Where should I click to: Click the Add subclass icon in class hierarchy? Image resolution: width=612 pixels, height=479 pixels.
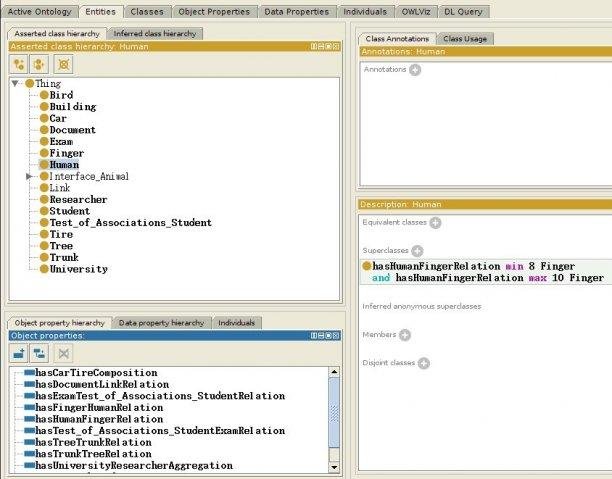[x=19, y=64]
